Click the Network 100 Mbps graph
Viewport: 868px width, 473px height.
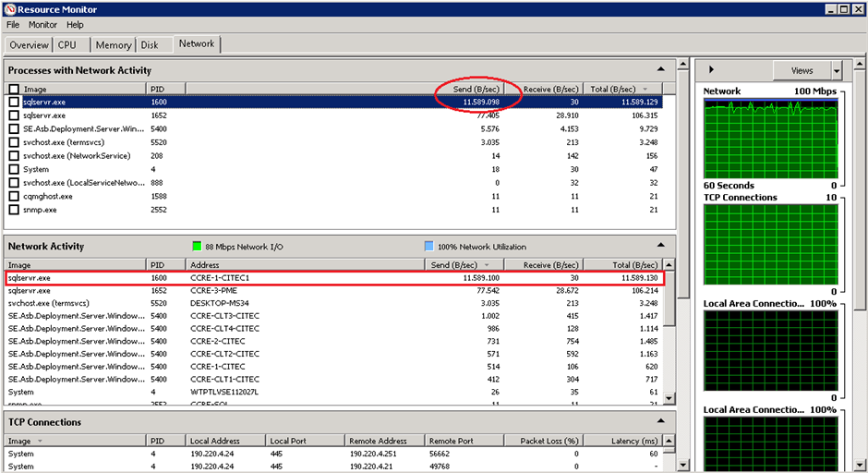770,139
